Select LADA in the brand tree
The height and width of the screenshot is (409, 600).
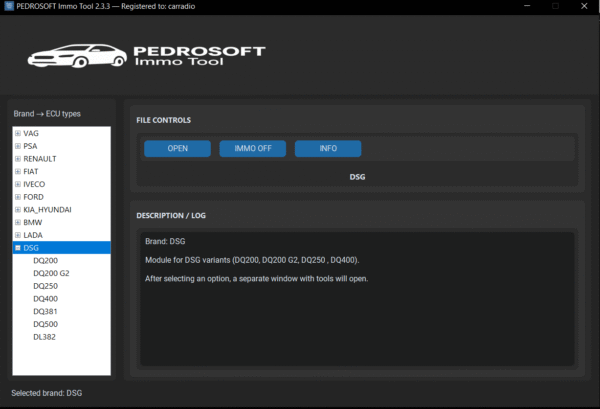[33, 235]
